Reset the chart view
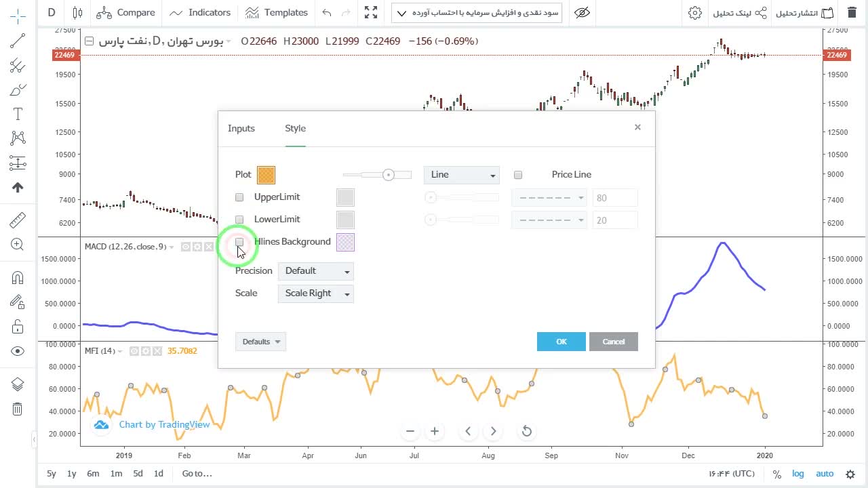Screen dimensions: 868x488 [x=526, y=431]
